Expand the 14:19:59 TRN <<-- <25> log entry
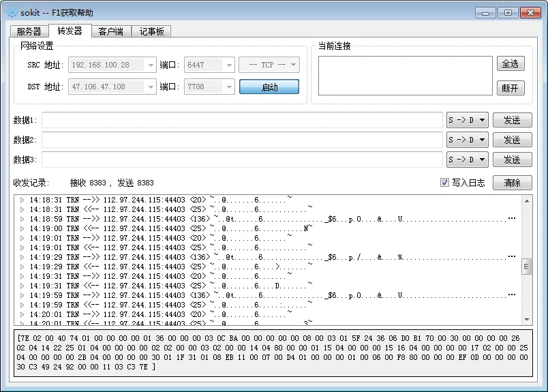This screenshot has height=392, width=548. point(22,305)
